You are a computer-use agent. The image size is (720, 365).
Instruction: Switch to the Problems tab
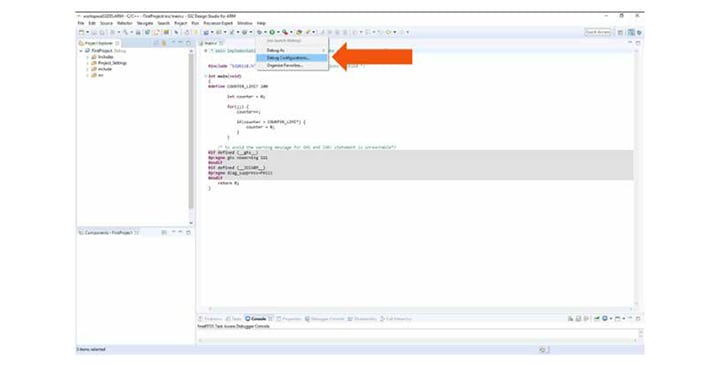click(210, 319)
